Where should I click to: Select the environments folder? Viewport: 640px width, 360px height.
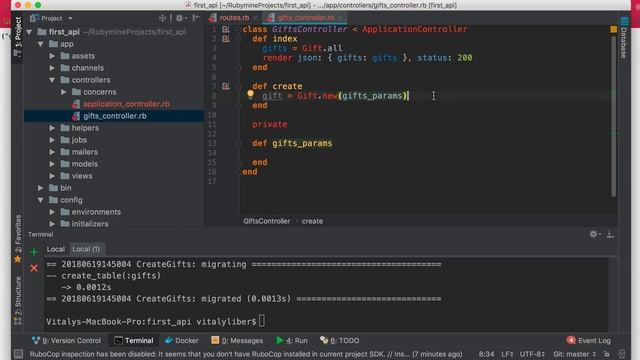click(x=96, y=212)
